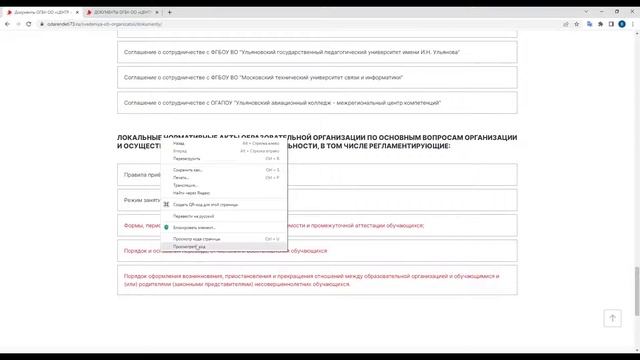The image size is (640, 360).
Task: Open agreement with Ульяновский педагогический университет
Action: [x=317, y=52]
